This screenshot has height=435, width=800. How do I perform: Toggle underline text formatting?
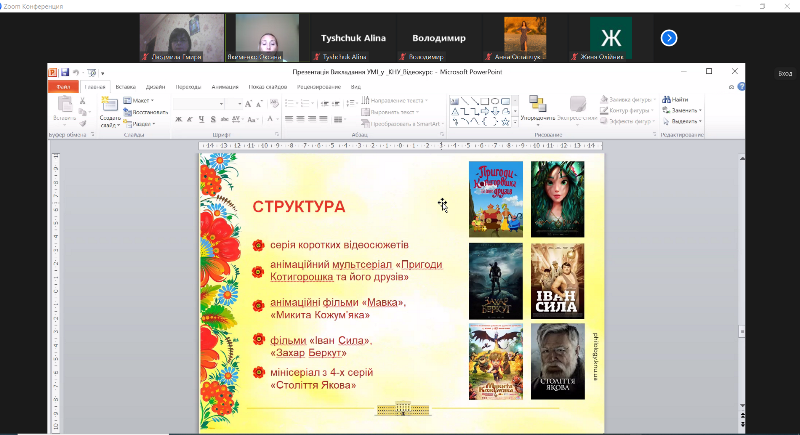(x=200, y=120)
